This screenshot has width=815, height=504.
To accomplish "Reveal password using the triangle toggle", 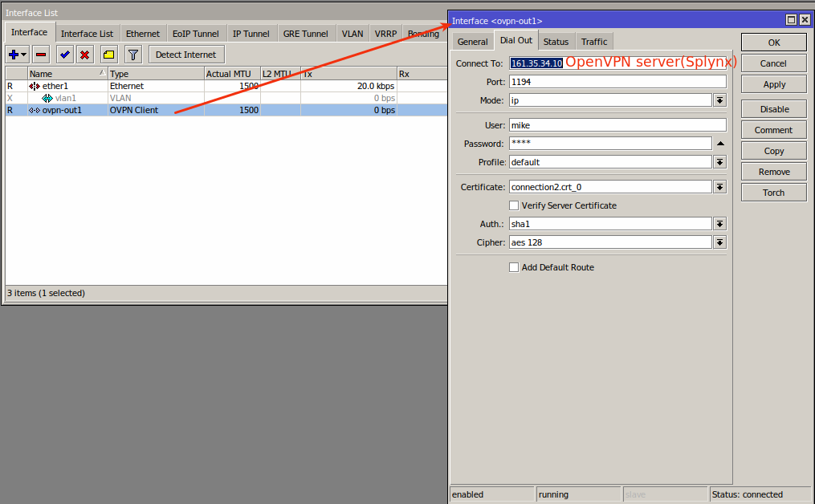I will [x=720, y=144].
